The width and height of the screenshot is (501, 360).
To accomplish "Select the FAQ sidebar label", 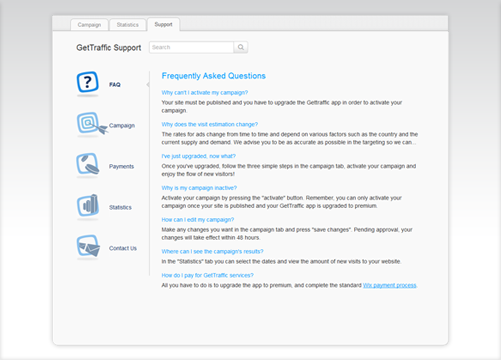I will click(x=115, y=85).
